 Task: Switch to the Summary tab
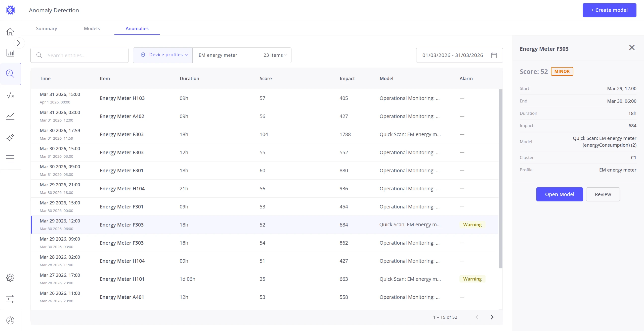tap(47, 28)
